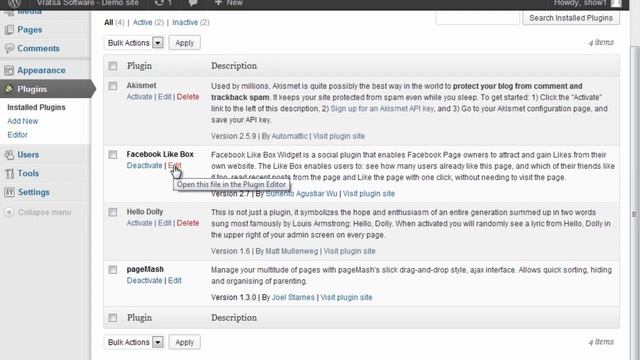Filter plugins by Inactive
This screenshot has width=640, height=360.
[185, 22]
